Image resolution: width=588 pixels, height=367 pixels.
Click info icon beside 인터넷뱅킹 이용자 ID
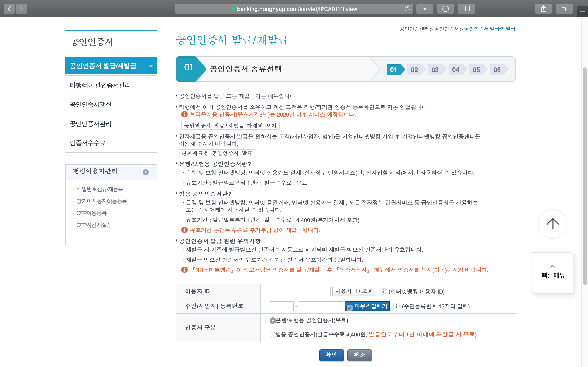point(383,291)
